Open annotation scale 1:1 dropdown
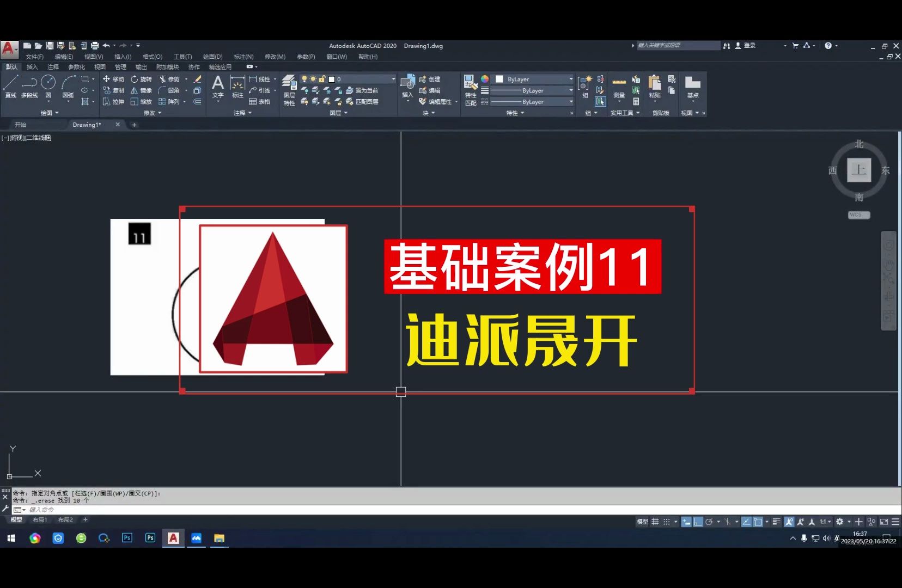The image size is (902, 588). (826, 522)
